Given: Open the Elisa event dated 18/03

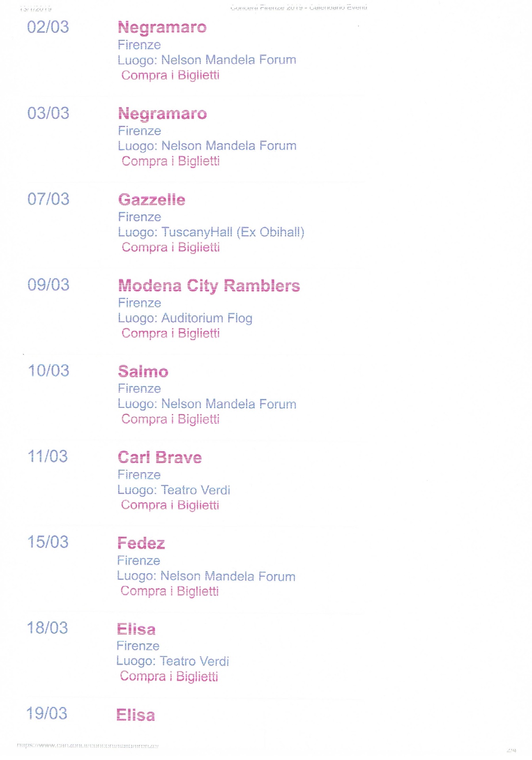Looking at the screenshot, I should [x=136, y=629].
